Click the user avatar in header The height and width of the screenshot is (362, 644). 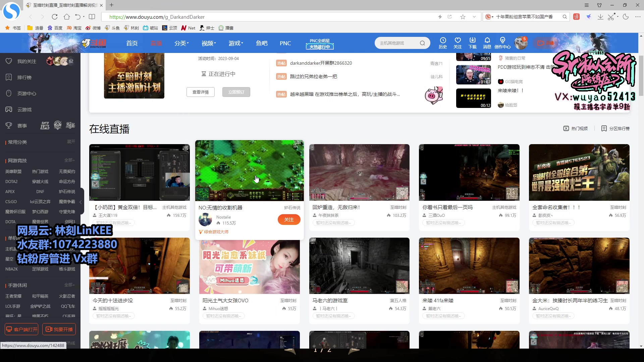(521, 43)
